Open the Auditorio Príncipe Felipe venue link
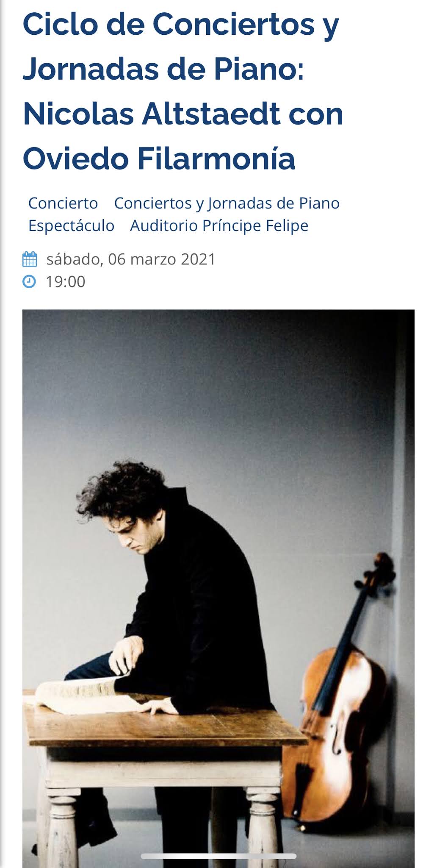 (x=219, y=225)
